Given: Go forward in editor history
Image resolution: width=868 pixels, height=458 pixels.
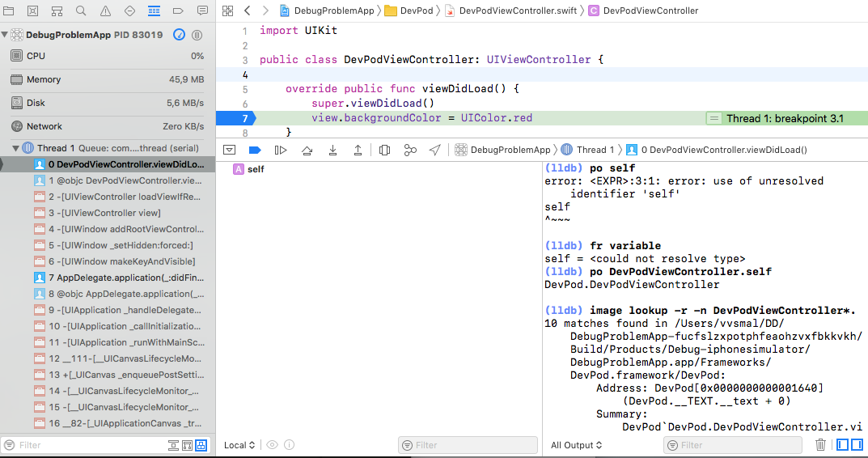Looking at the screenshot, I should (x=265, y=11).
